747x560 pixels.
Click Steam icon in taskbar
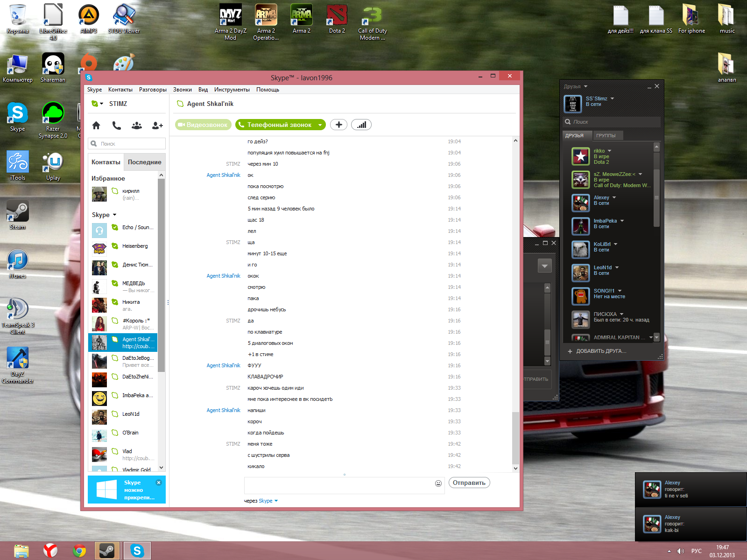[107, 551]
